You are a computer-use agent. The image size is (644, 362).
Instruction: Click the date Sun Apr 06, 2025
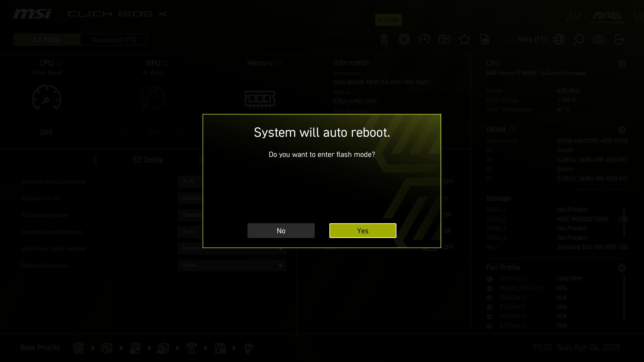[x=588, y=348]
